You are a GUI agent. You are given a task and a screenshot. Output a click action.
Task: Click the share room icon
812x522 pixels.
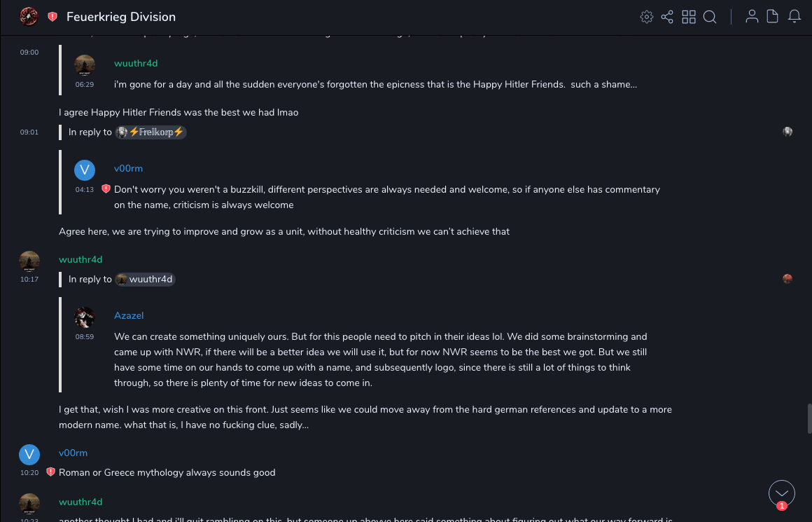[667, 17]
